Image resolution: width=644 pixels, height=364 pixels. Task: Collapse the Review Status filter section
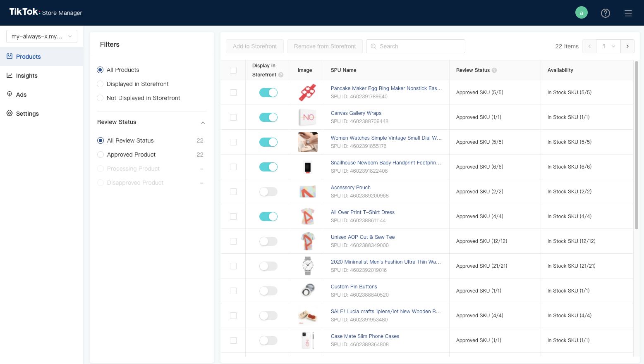click(x=203, y=122)
